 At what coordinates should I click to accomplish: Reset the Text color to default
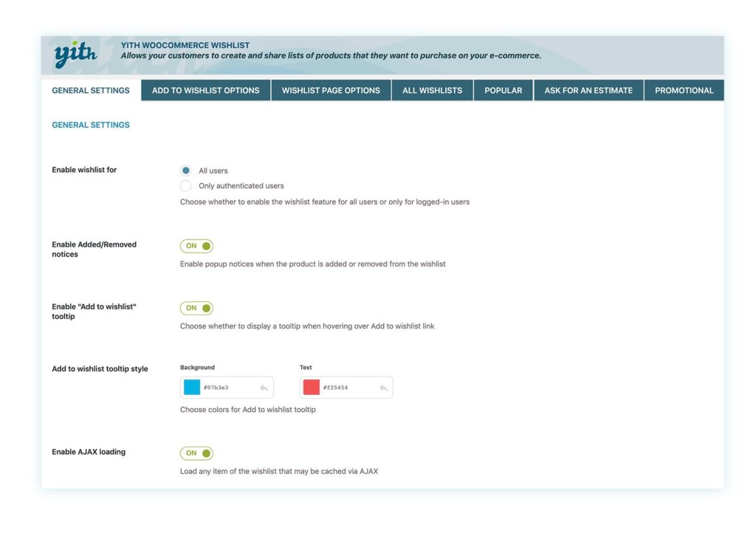[383, 388]
